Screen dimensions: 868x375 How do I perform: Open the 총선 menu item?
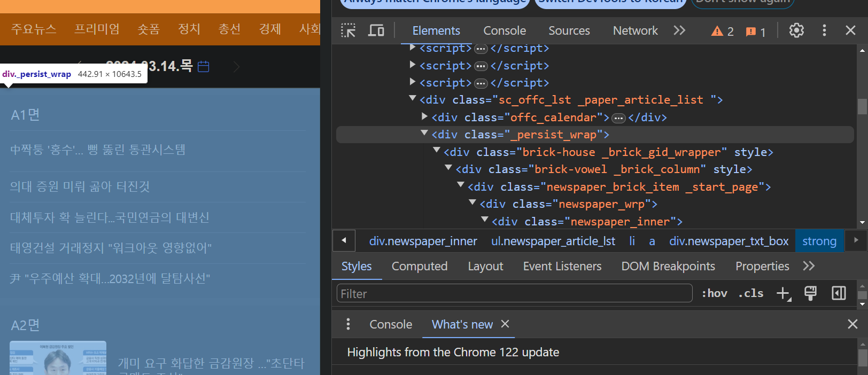point(229,29)
